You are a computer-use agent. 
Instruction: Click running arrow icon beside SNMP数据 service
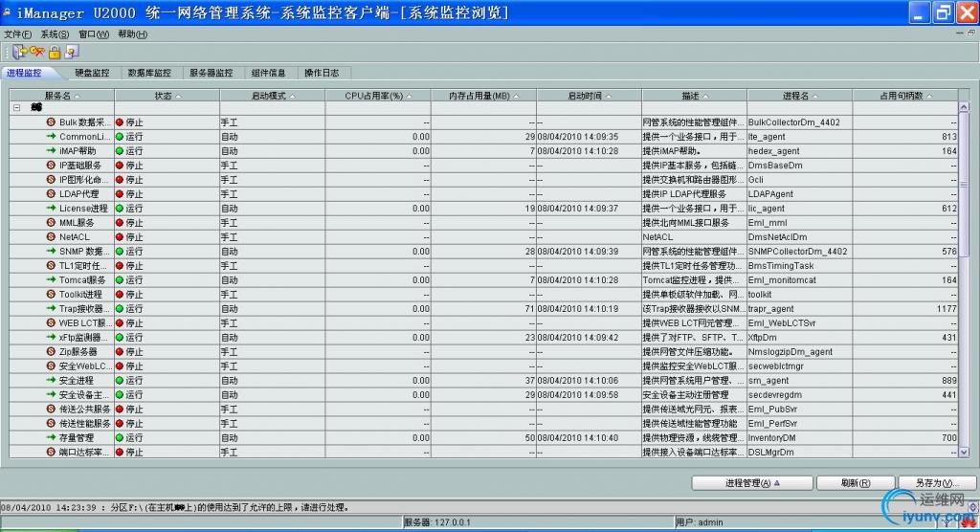click(x=52, y=252)
